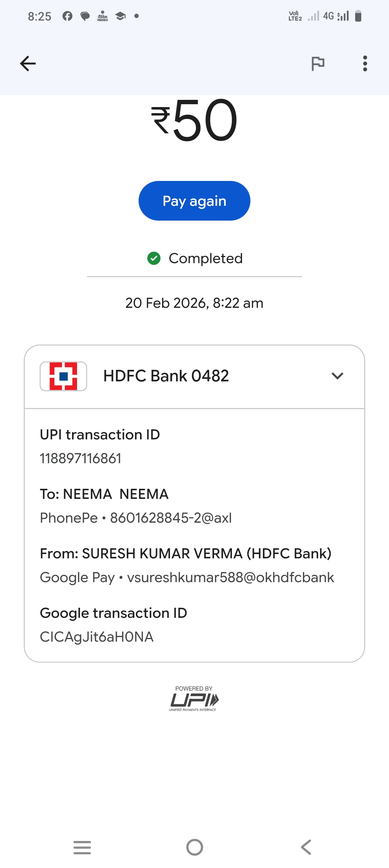Tap the ₹50 payment amount
Screen dimensions: 389x868
point(194,120)
